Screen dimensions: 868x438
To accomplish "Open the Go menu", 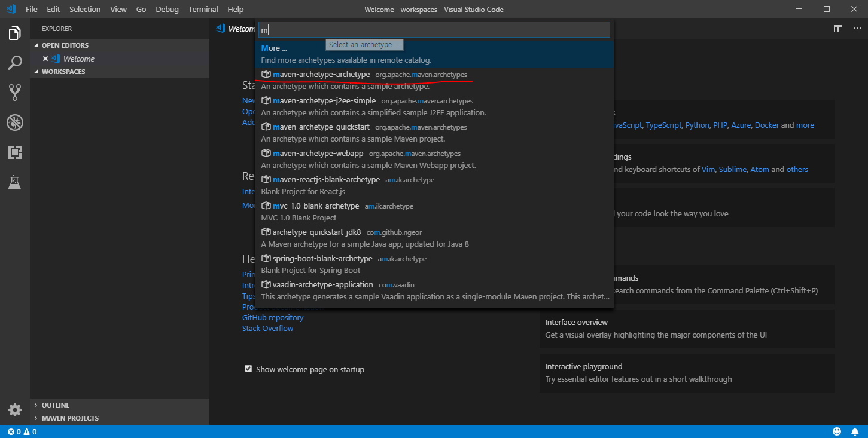I will [141, 9].
